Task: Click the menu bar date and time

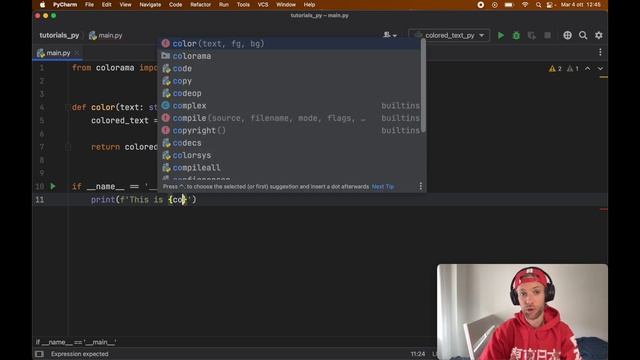Action: pos(580,5)
